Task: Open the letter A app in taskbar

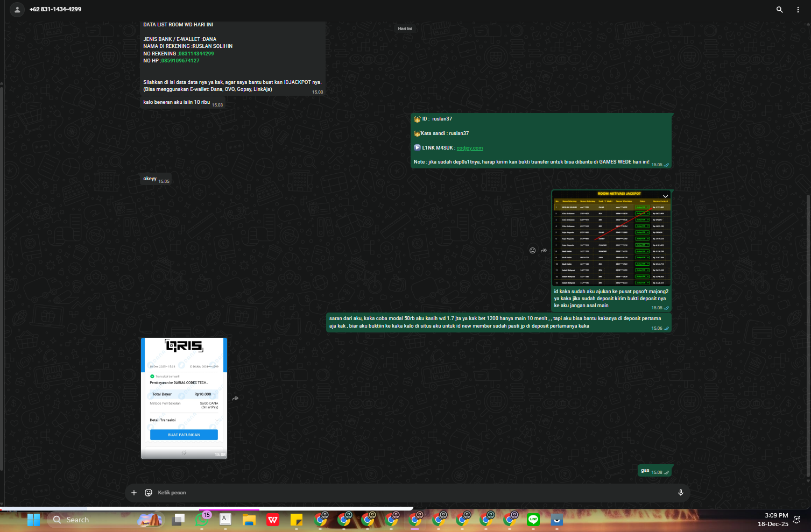Action: pyautogui.click(x=225, y=520)
